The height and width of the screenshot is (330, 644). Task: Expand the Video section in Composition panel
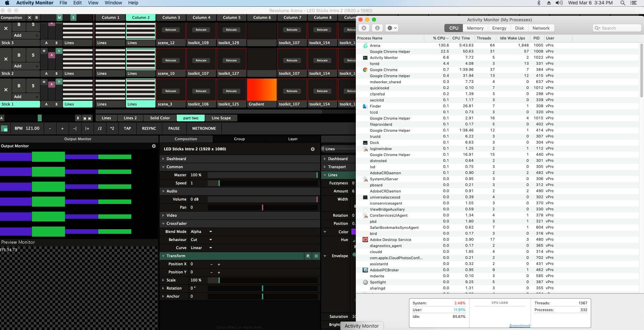tap(171, 215)
